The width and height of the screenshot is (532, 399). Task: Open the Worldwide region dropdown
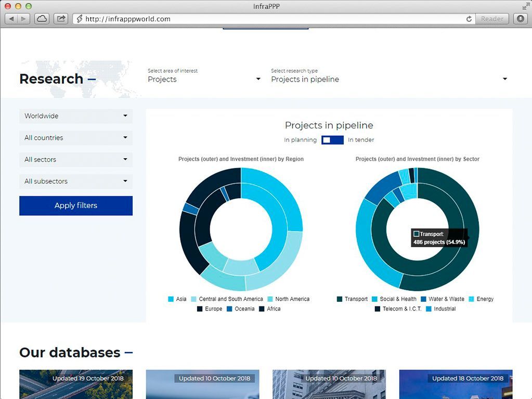point(76,116)
